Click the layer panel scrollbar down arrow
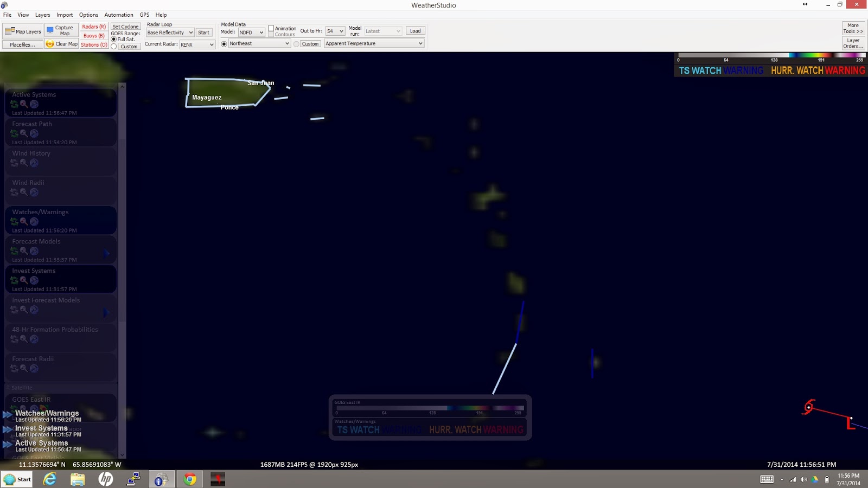Screen dimensions: 868x488 point(122,455)
